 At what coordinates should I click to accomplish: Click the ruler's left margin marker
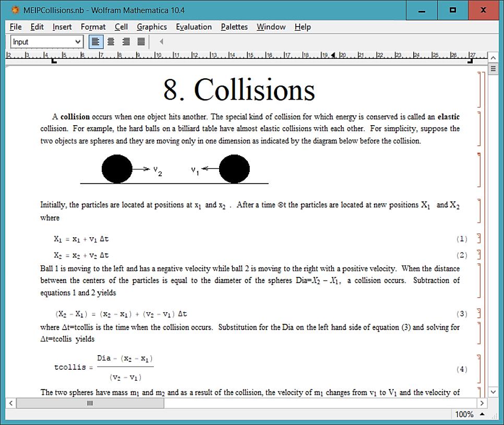click(x=54, y=60)
